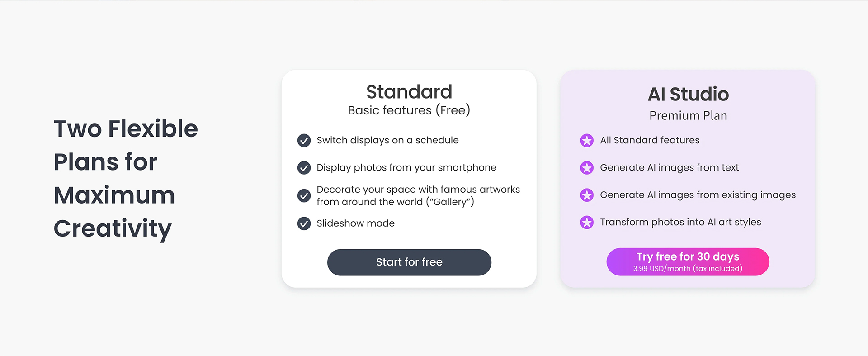
Task: Click Try free for 30 days button
Action: (x=688, y=262)
